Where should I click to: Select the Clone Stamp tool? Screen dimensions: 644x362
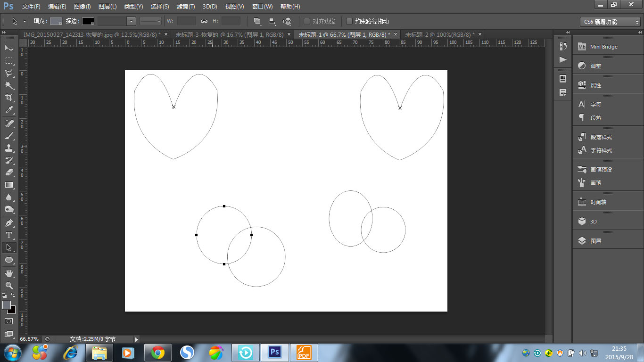tap(9, 148)
